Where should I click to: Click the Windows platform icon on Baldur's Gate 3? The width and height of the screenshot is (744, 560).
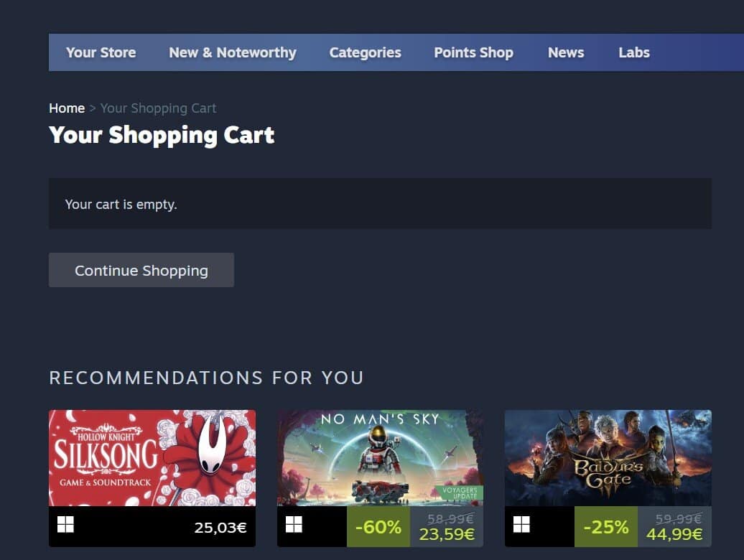pos(522,526)
